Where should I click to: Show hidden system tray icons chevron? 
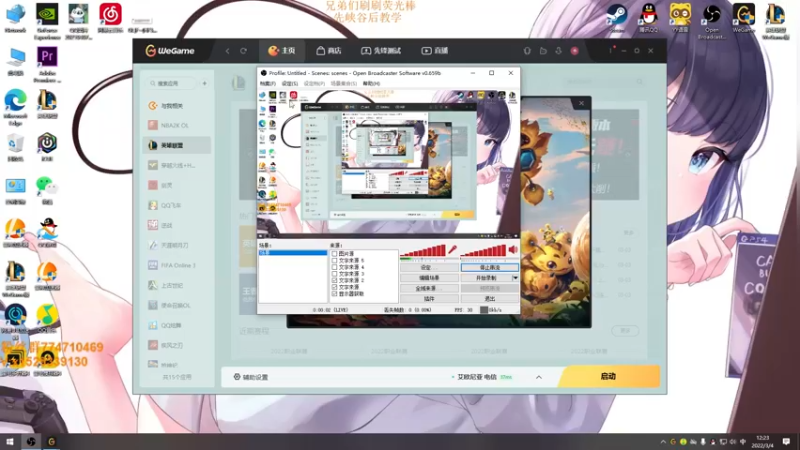[x=663, y=442]
